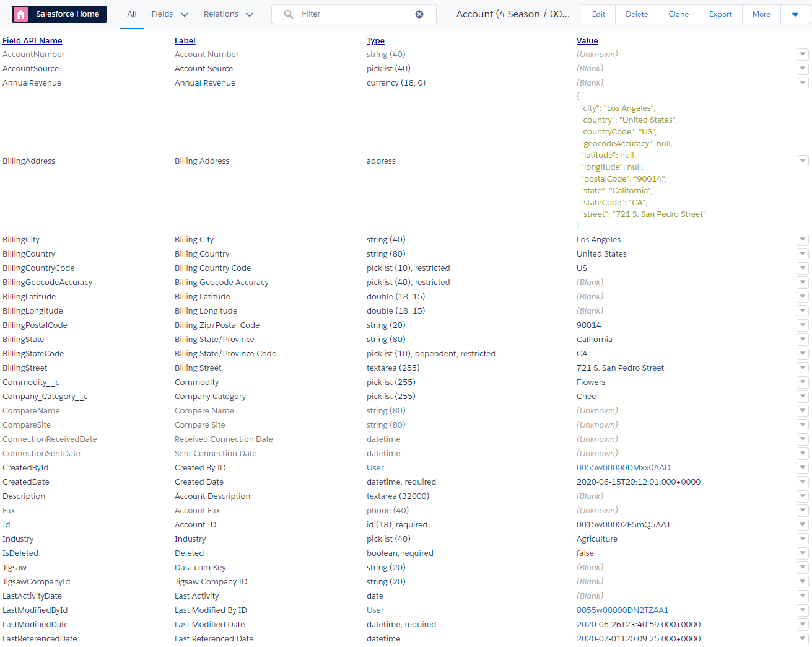The image size is (812, 647).
Task: Click the CreatedDate value 2020-06-15T20:12:01.000+0000
Action: (639, 482)
